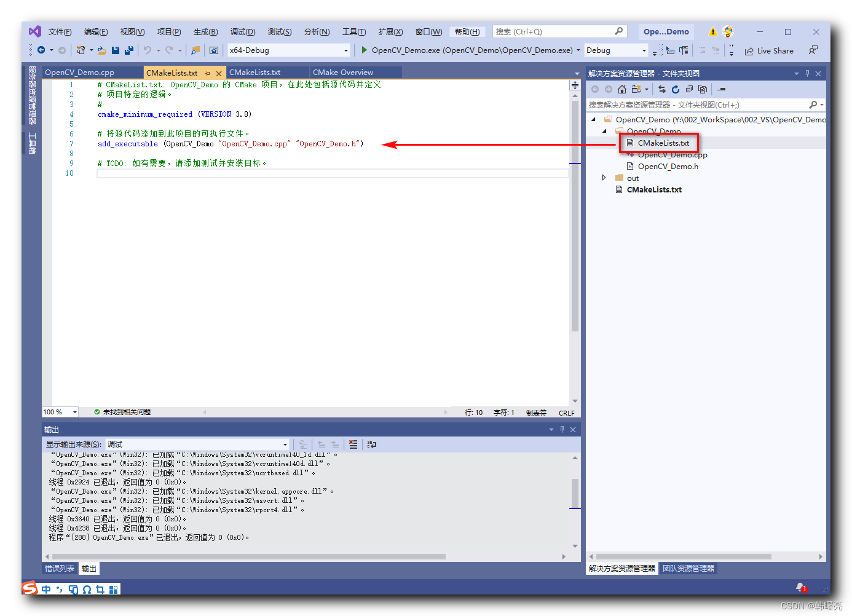Viewport: 852px width, 616px height.
Task: Collapse the OpenCV_Demo root folder node
Action: [x=593, y=119]
